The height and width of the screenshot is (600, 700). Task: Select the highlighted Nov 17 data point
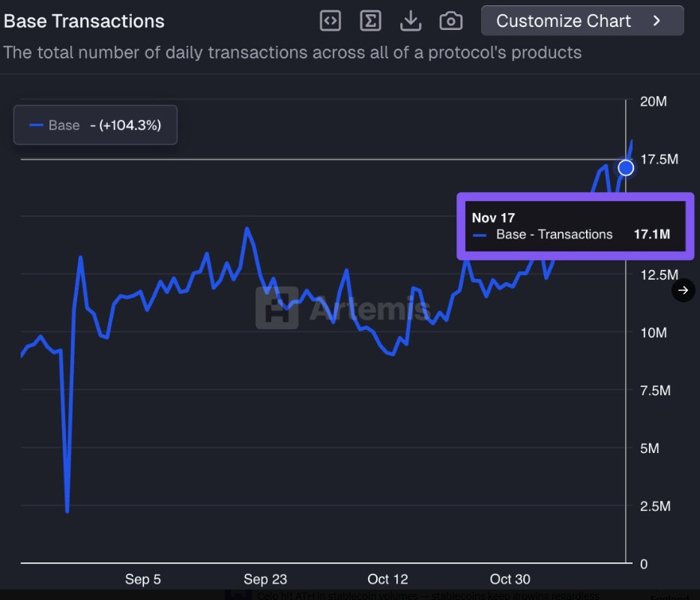626,168
